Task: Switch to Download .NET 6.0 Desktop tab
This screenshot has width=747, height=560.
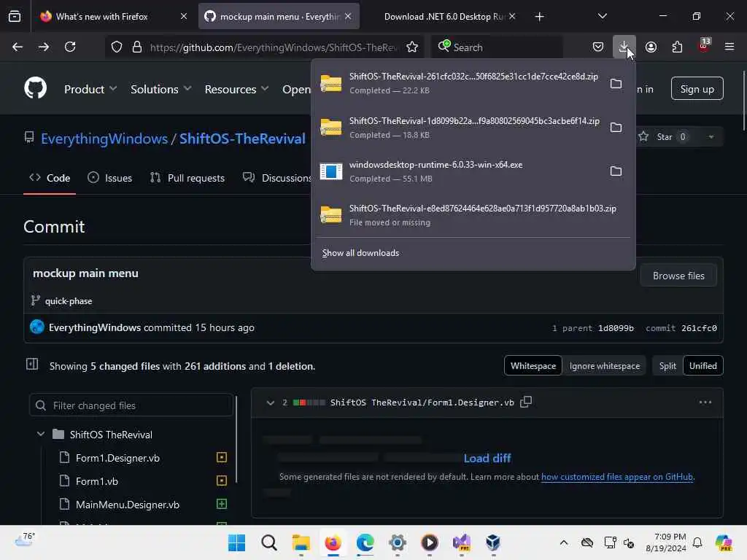Action: coord(444,17)
